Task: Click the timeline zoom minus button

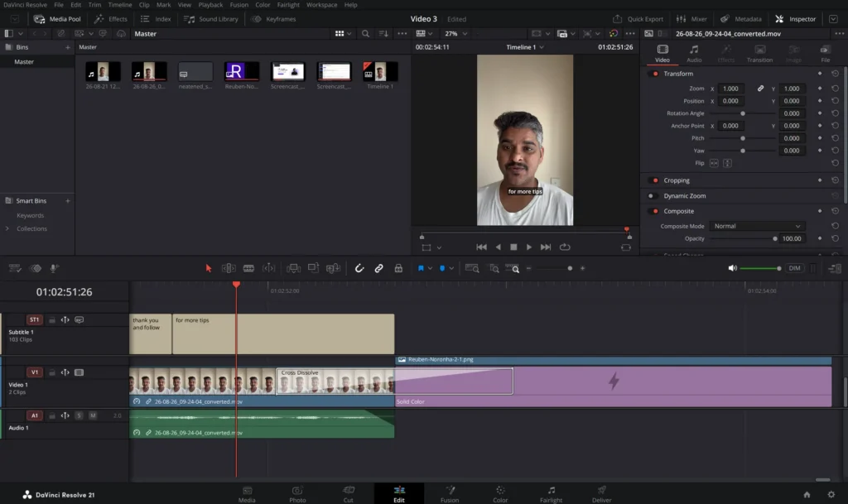Action: tap(528, 268)
